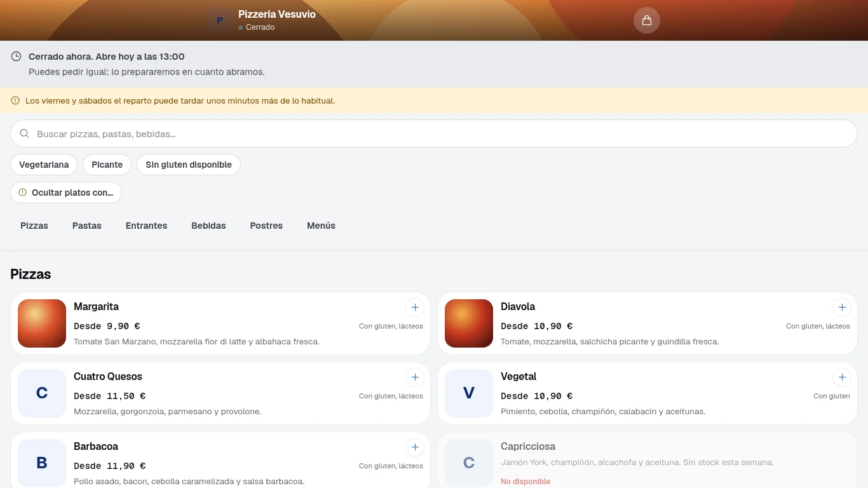Image resolution: width=868 pixels, height=488 pixels.
Task: Switch to the Pastas category tab
Action: click(x=87, y=226)
